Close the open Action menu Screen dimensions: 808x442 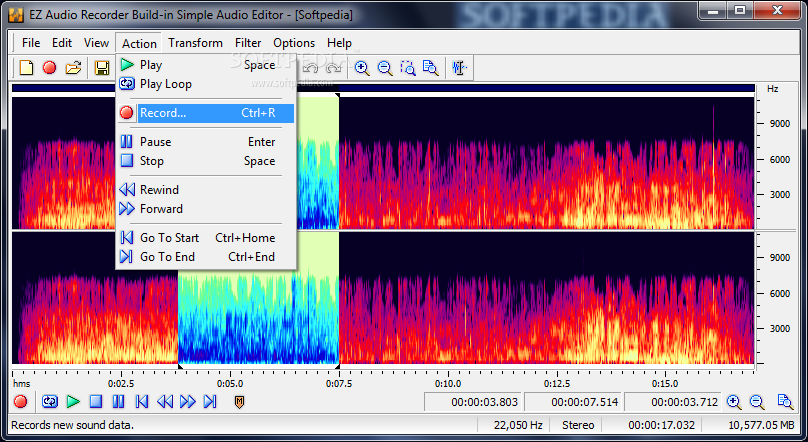click(x=139, y=43)
